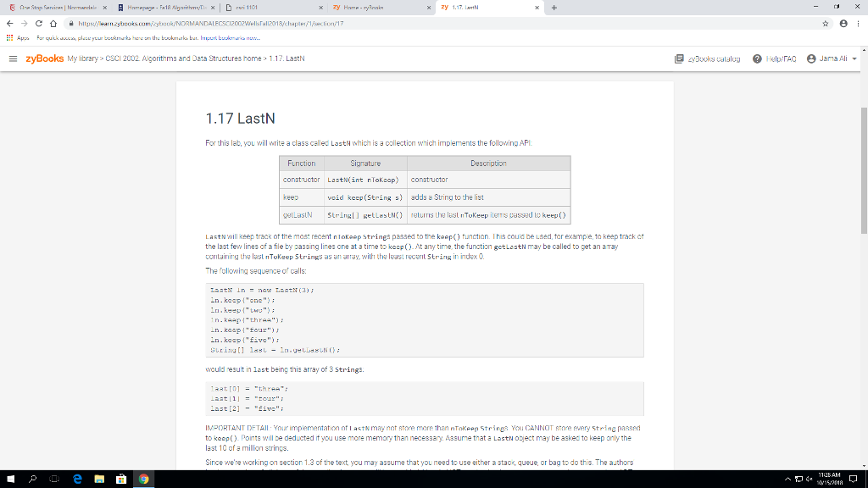Launch File Explorer from the taskbar
The width and height of the screenshot is (868, 488).
pyautogui.click(x=97, y=479)
